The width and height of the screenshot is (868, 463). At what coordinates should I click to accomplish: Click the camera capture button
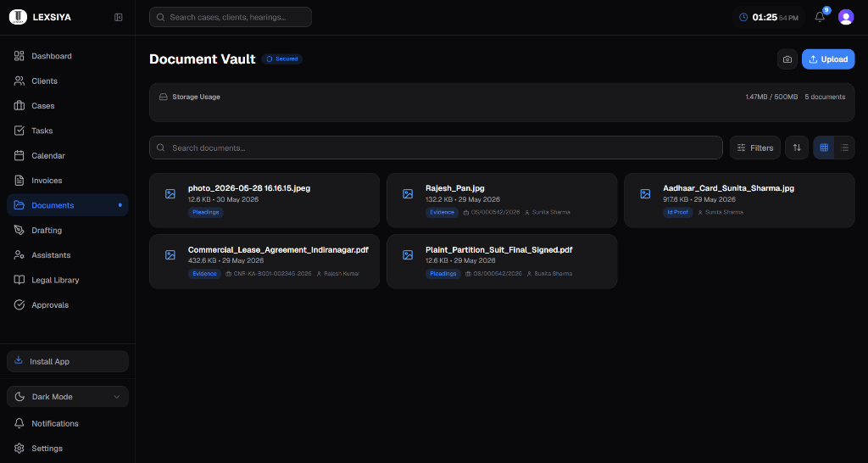(787, 59)
